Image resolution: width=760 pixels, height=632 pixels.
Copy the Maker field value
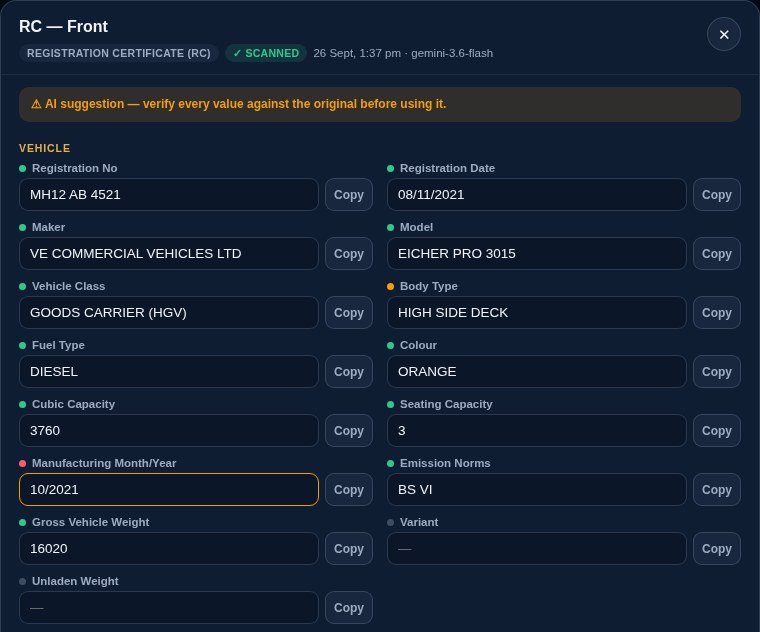pos(348,253)
